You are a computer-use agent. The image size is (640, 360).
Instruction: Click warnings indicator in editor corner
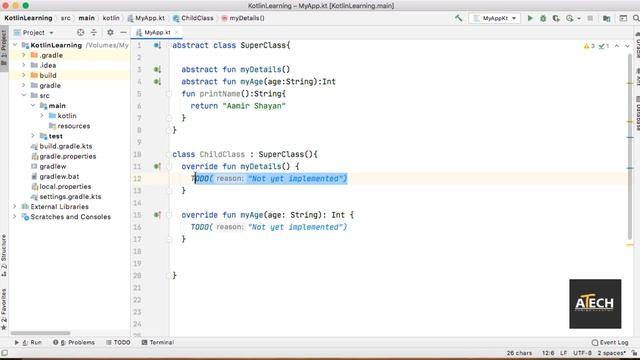(589, 46)
